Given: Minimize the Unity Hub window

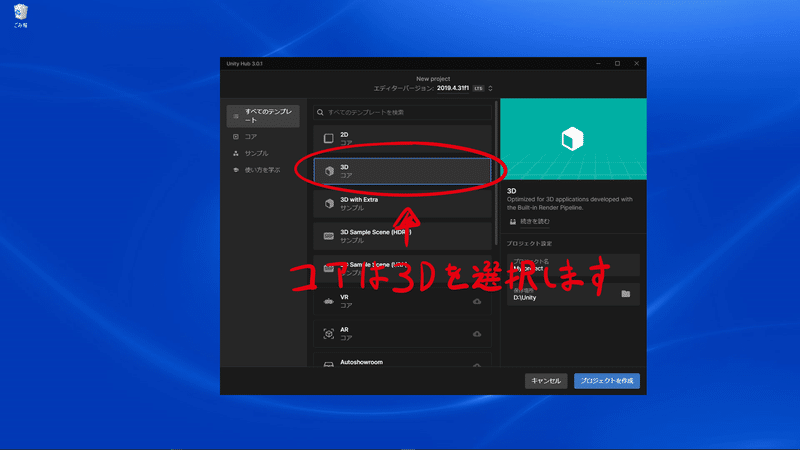Looking at the screenshot, I should [x=598, y=63].
